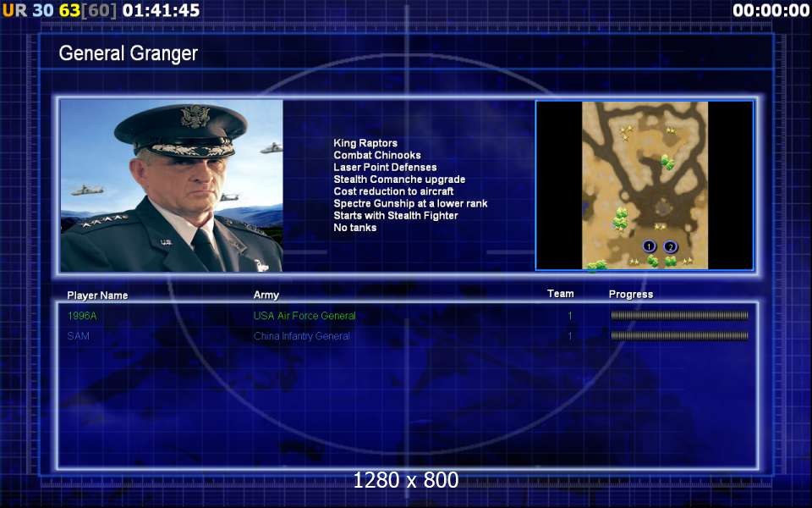Click Spectre Gunship at a lower rank

410,203
